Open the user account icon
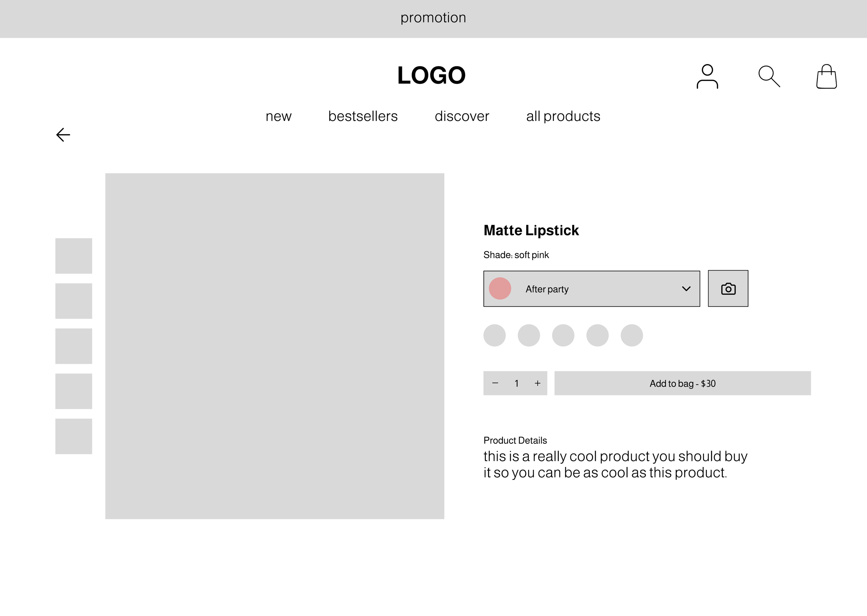 (707, 76)
